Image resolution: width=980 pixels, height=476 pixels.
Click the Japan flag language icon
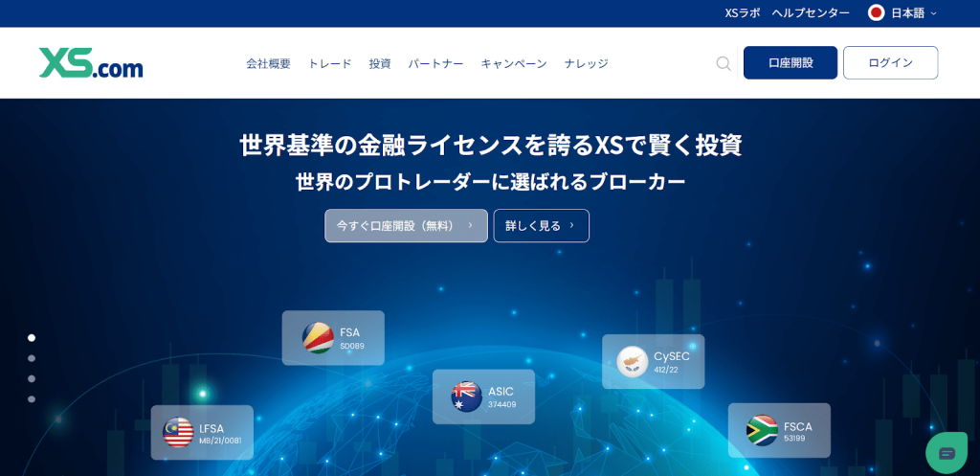pos(877,13)
